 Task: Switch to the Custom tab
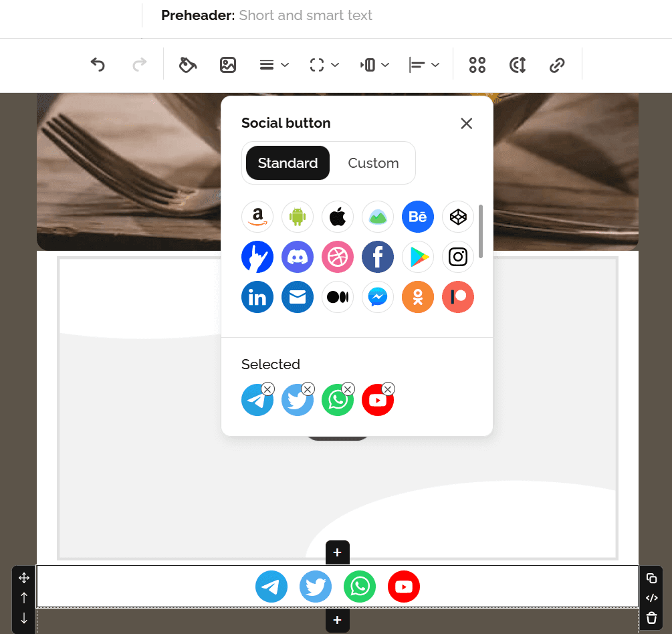[x=373, y=163]
